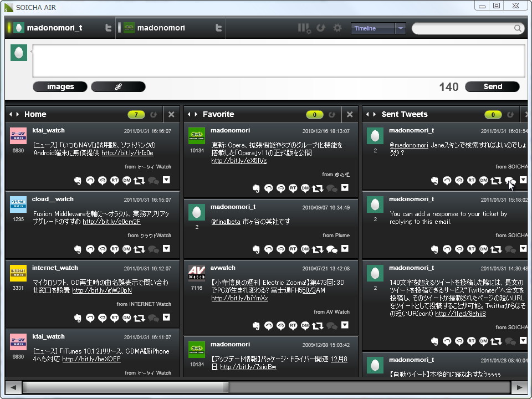Expand the Timeline combo box arrow

[400, 28]
